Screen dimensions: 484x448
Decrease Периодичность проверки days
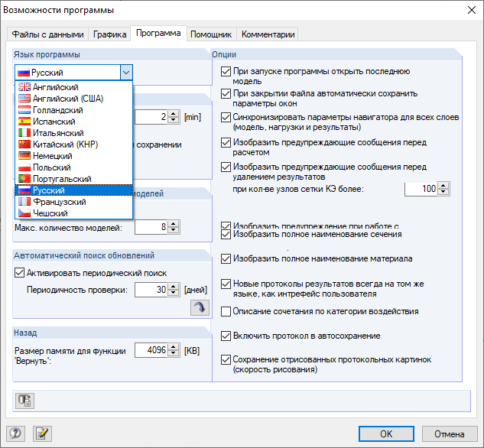pos(174,293)
